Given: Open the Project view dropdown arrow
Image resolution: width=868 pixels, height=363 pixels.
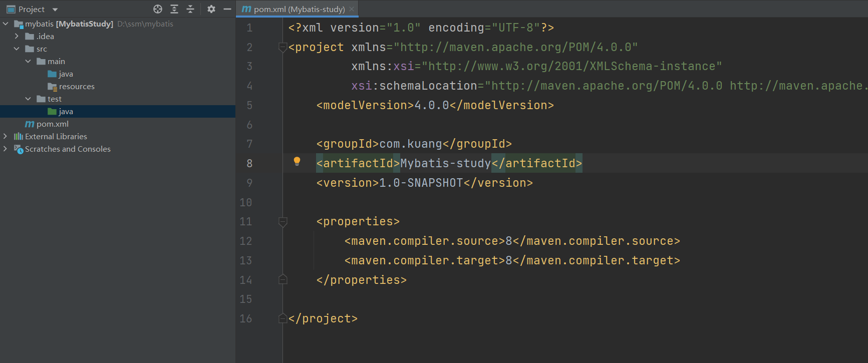Looking at the screenshot, I should pos(55,10).
